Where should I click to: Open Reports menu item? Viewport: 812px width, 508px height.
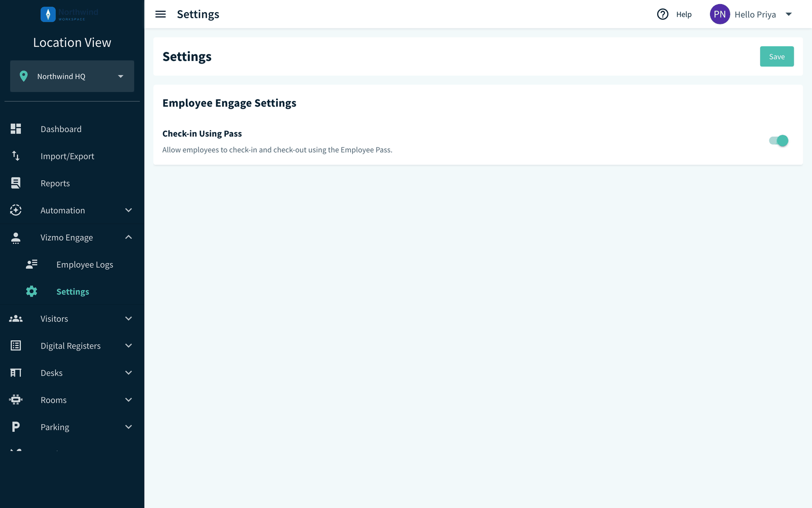tap(72, 183)
